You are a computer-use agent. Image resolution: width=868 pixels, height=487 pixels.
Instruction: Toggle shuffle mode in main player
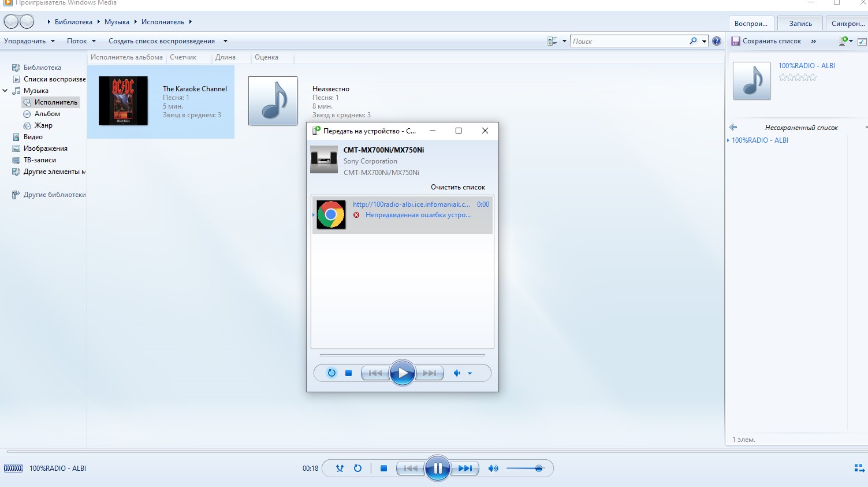[x=340, y=469]
